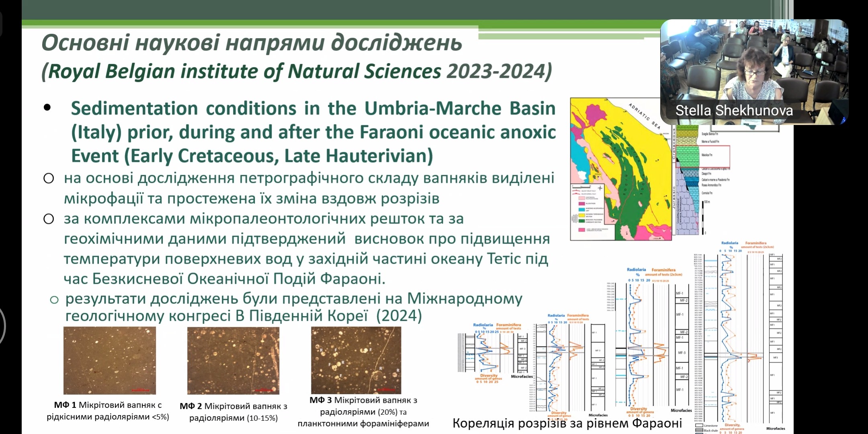Viewport: 868px width, 434px height.
Task: Click caption 'Кореляція розрізів за рівнем Фараоні'
Action: (567, 423)
